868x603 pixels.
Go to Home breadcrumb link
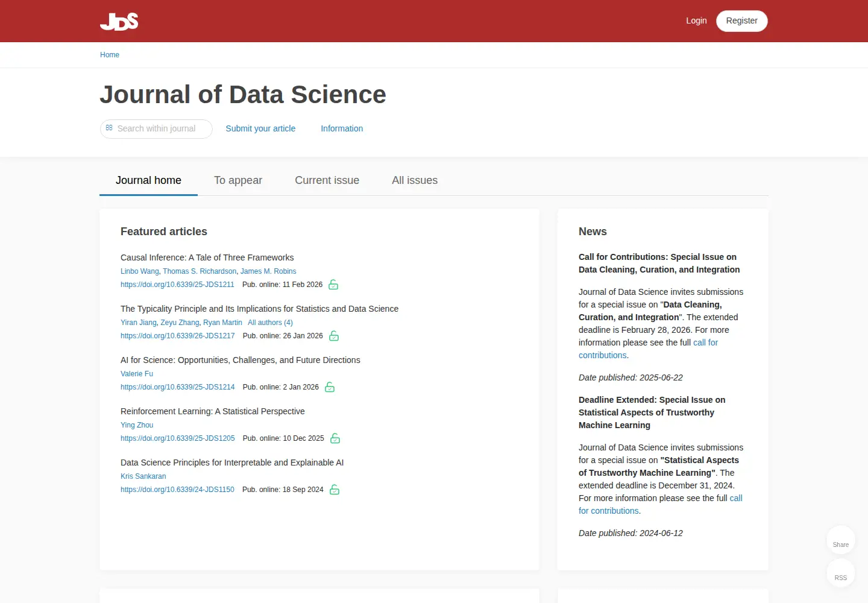tap(110, 55)
